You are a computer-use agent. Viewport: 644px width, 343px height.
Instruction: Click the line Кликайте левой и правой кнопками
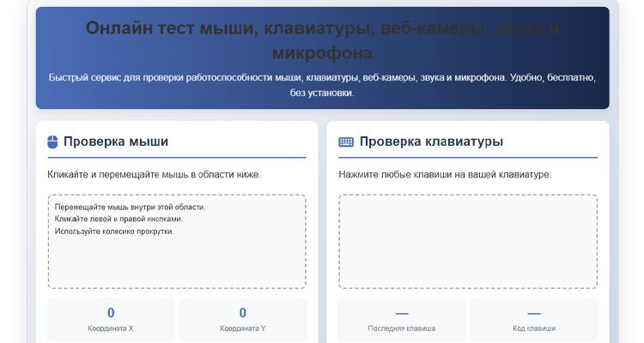click(118, 220)
